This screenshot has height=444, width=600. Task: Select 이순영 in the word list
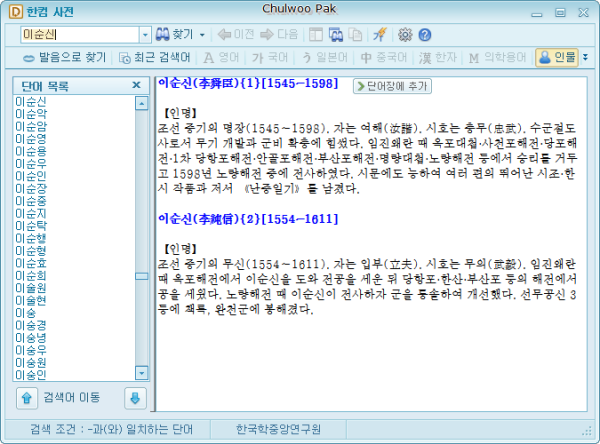click(31, 139)
